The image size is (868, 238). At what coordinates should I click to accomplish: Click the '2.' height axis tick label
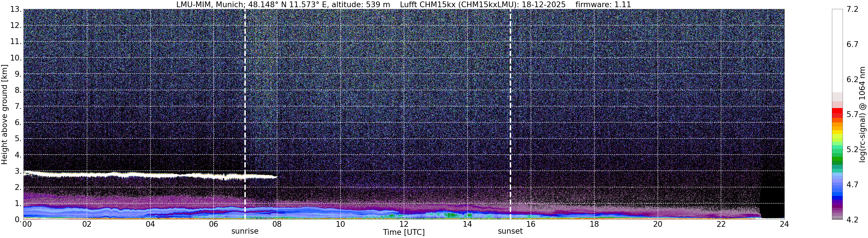point(18,187)
